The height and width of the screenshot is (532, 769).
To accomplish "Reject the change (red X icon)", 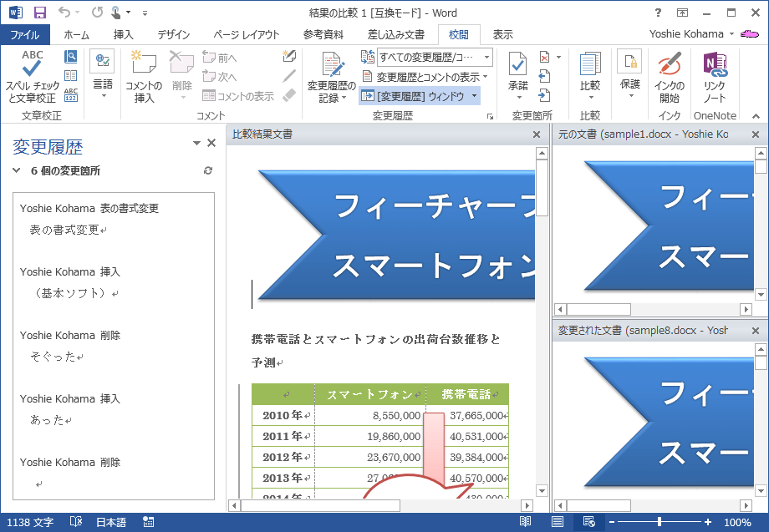I will pyautogui.click(x=544, y=58).
